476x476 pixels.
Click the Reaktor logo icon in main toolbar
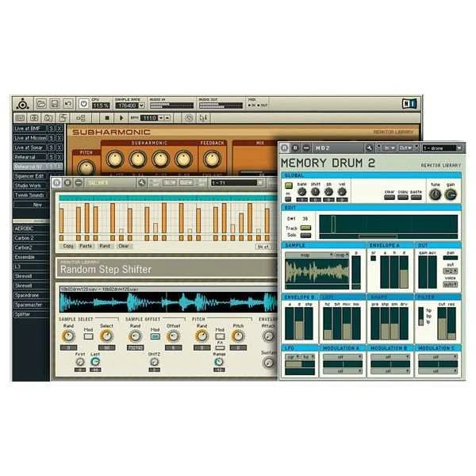pyautogui.click(x=23, y=103)
